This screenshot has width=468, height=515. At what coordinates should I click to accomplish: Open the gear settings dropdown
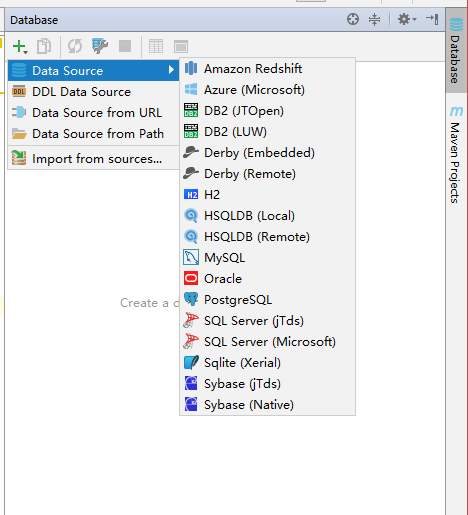(x=407, y=19)
